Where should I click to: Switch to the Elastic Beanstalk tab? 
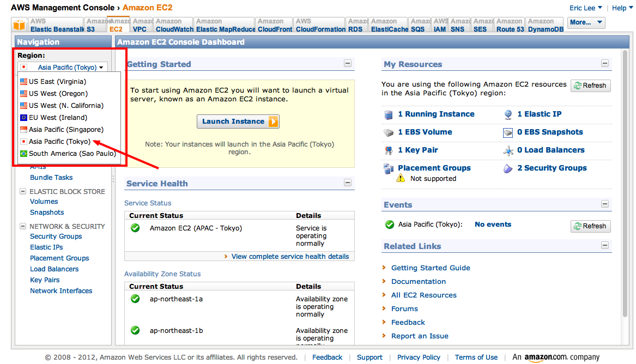coord(56,25)
